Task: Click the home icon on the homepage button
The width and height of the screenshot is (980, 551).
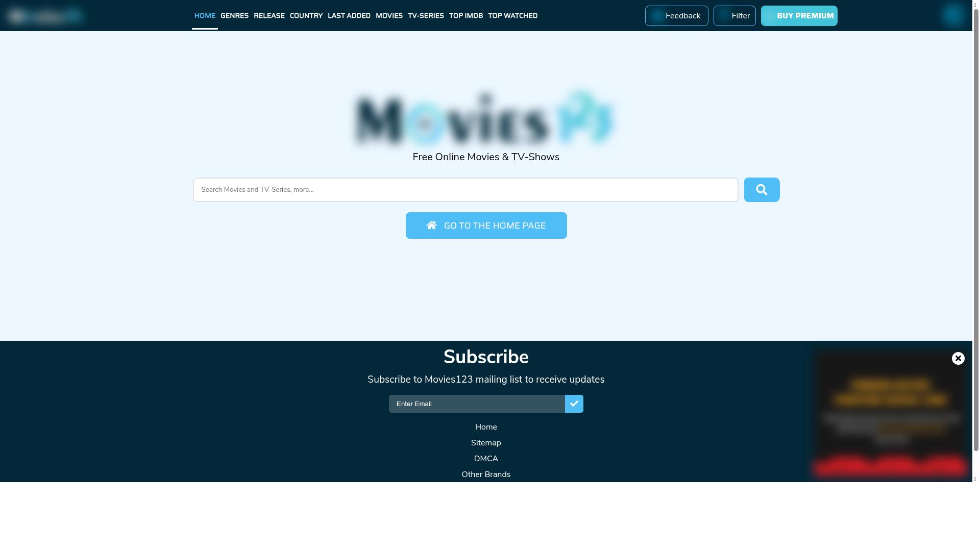Action: pos(432,225)
